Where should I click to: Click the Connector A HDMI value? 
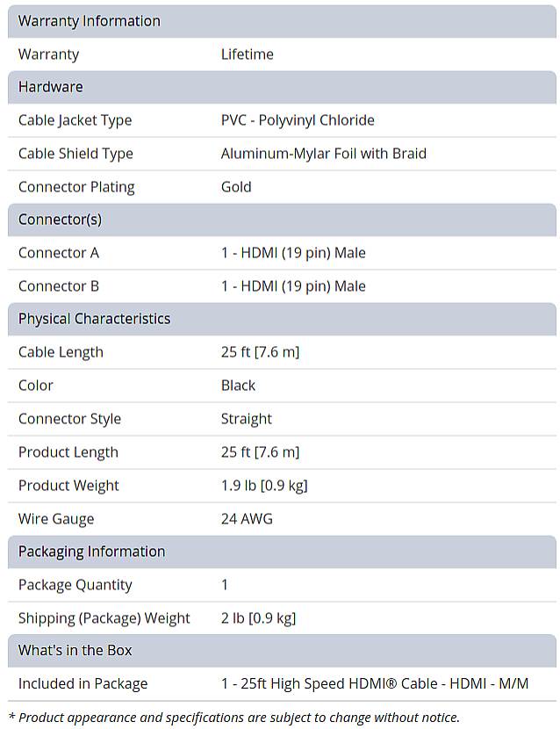coord(293,253)
